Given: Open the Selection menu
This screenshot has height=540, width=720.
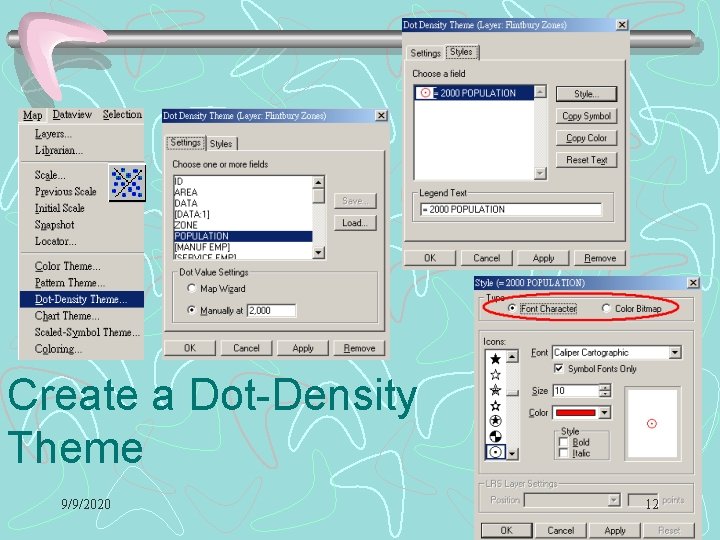Looking at the screenshot, I should tap(122, 115).
